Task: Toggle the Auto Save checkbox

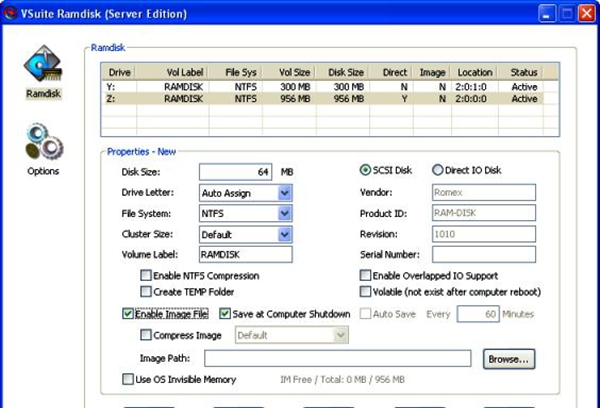Action: [365, 314]
